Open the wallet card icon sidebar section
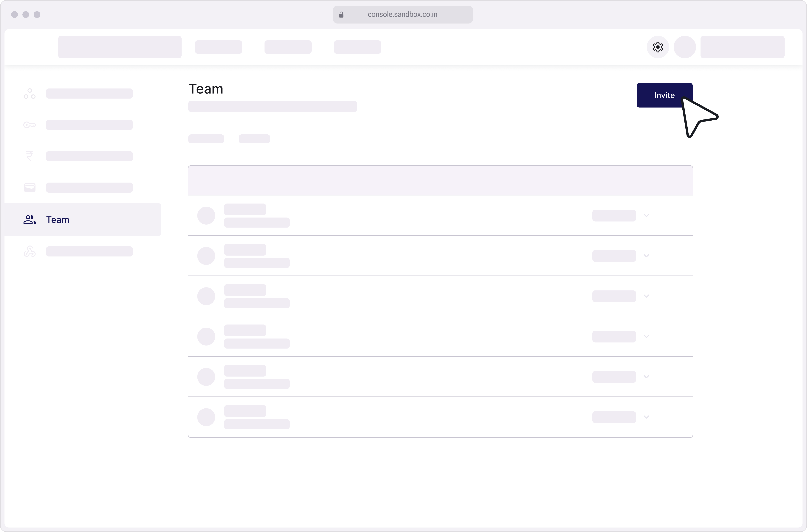The height and width of the screenshot is (532, 807). point(30,188)
